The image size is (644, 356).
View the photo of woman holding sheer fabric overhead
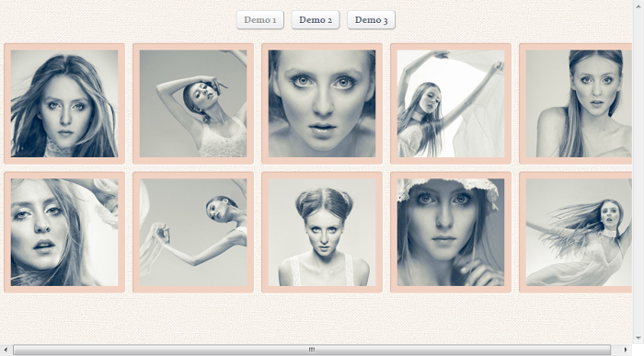(x=451, y=103)
